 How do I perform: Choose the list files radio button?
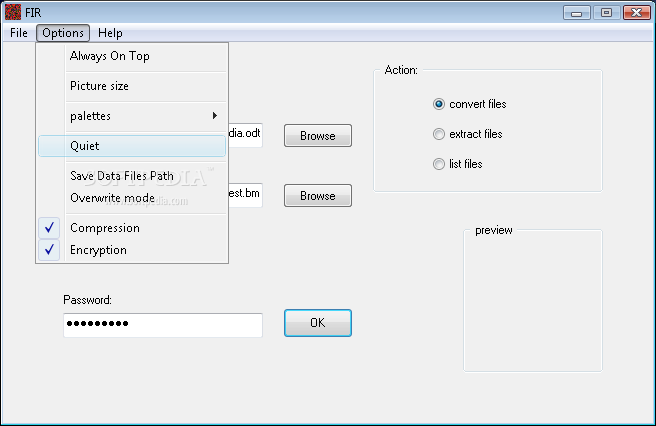click(x=439, y=164)
